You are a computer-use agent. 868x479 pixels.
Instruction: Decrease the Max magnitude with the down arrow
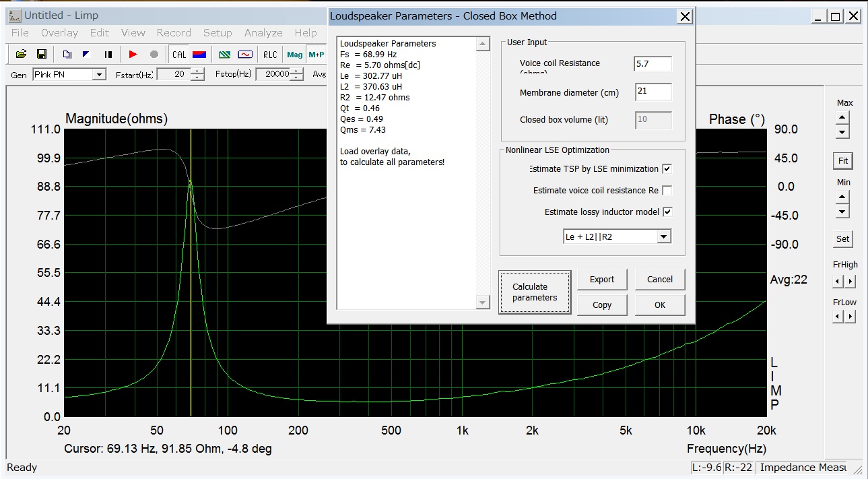pyautogui.click(x=842, y=131)
